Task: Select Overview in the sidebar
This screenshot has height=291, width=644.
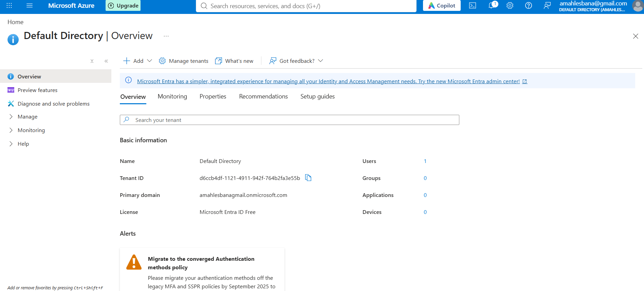Action: [56, 76]
